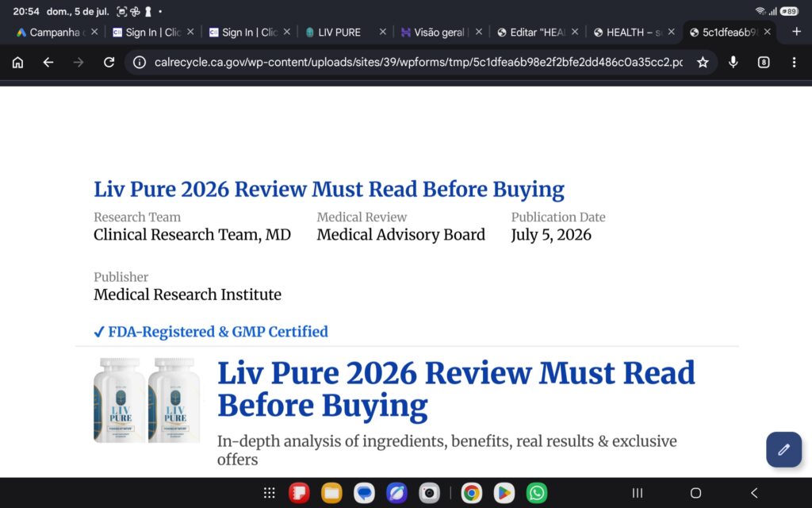Tap the status bar clock 20:54
812x508 pixels.
[x=26, y=11]
